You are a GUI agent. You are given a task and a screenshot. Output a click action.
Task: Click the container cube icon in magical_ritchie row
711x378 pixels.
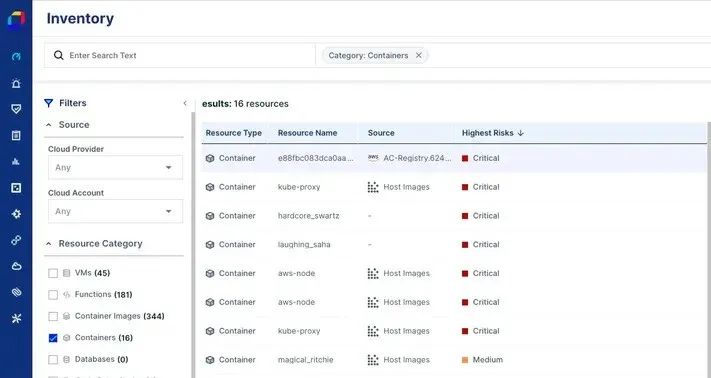209,360
